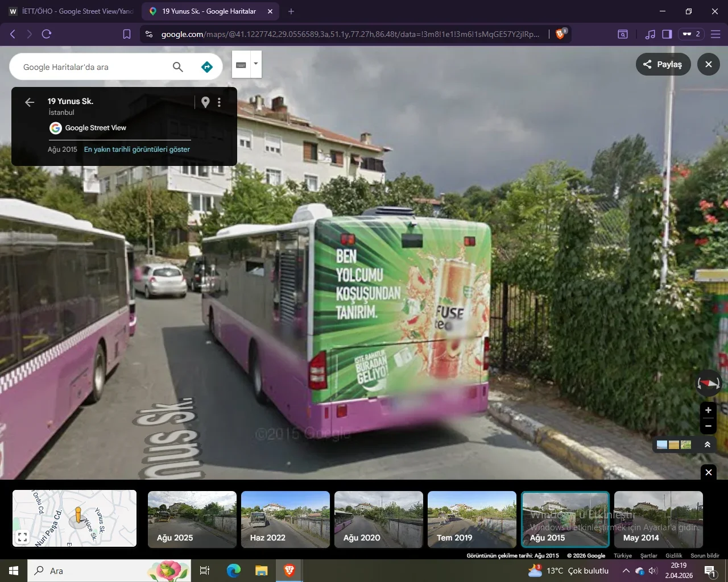The width and height of the screenshot is (728, 582).
Task: Show hidden system tray icons
Action: point(626,571)
